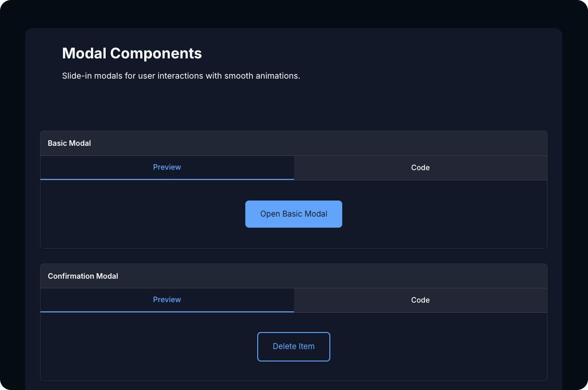Screen dimensions: 588x390
Task: Click empty space right of Delete Item
Action: (436, 347)
